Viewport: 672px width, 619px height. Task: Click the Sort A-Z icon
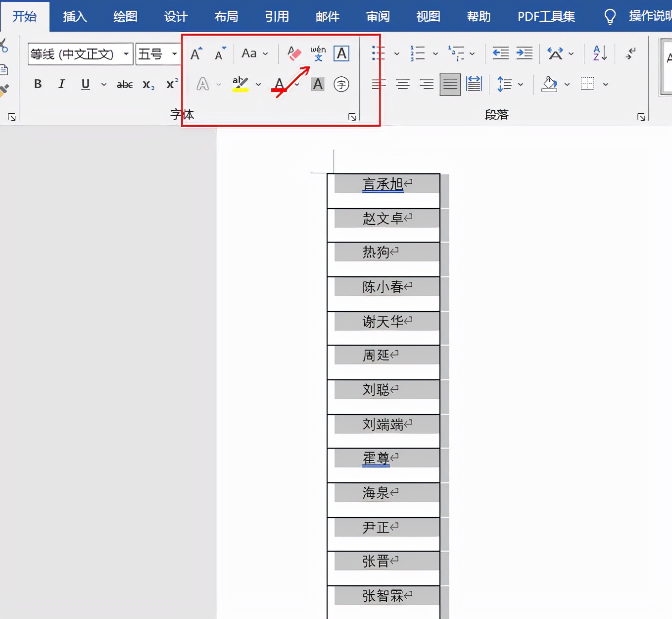600,53
